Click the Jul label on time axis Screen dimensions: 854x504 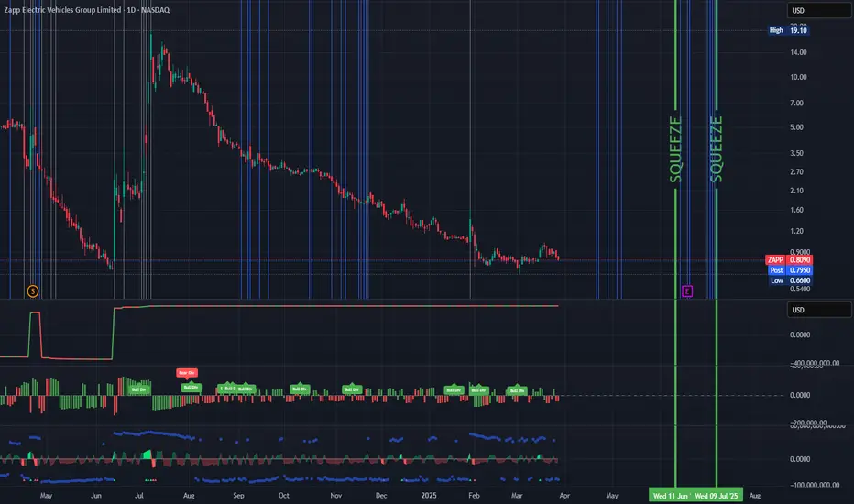coord(139,495)
